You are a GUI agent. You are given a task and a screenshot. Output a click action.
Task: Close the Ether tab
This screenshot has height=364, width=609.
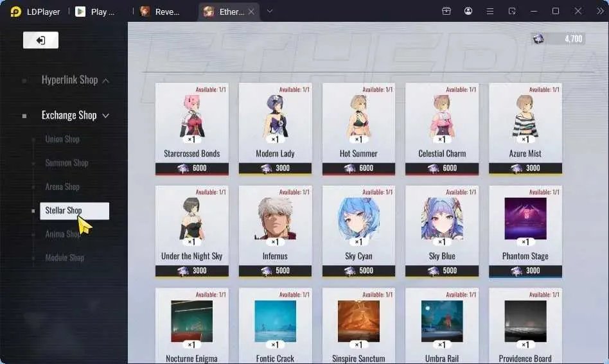[251, 12]
